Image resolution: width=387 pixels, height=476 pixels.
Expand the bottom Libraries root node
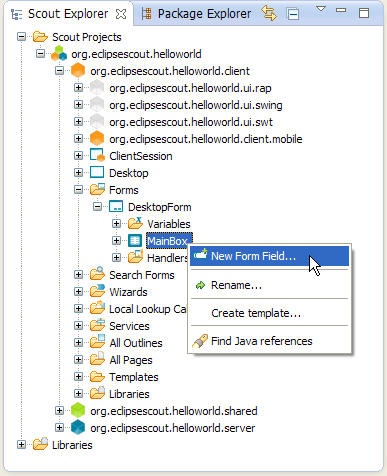[21, 444]
